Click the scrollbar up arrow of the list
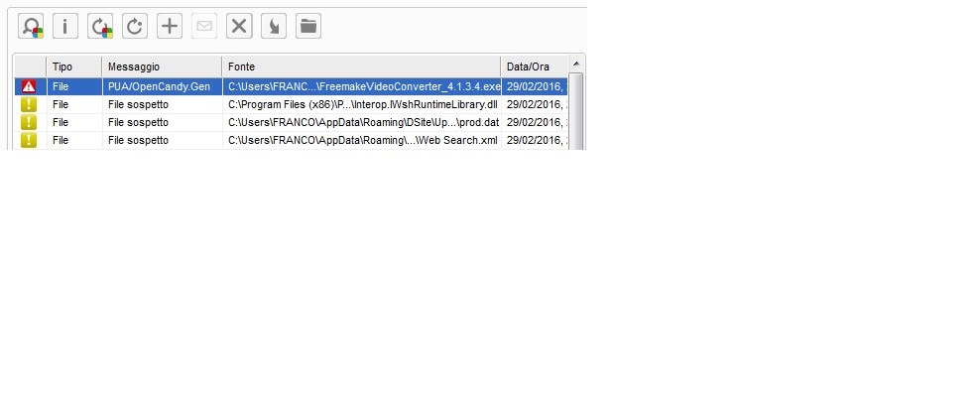Viewport: 980px width, 394px height. (576, 64)
